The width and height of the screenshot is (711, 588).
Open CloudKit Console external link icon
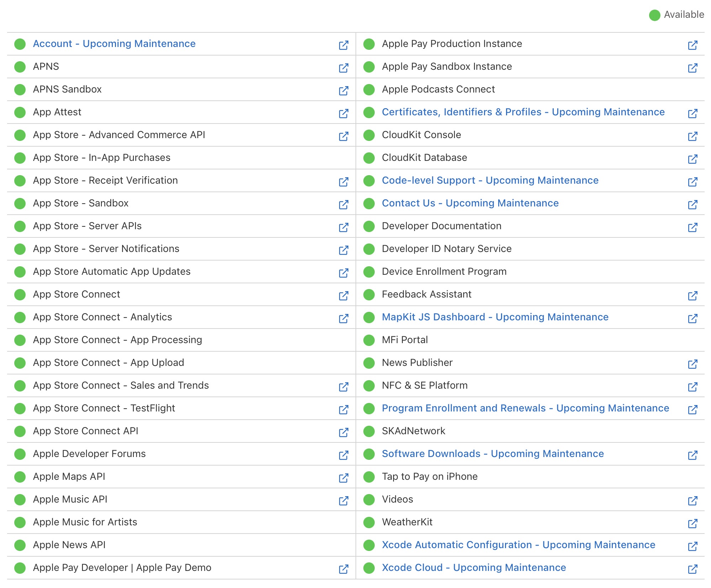point(692,136)
